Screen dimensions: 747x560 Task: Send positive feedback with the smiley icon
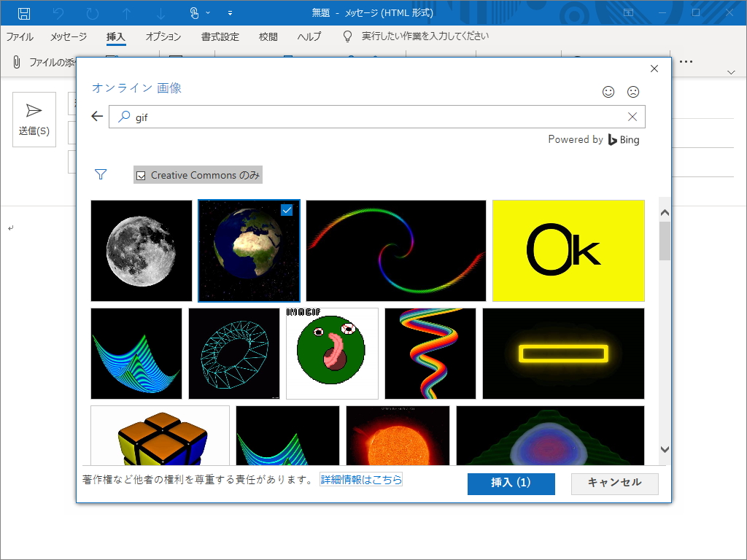(608, 92)
